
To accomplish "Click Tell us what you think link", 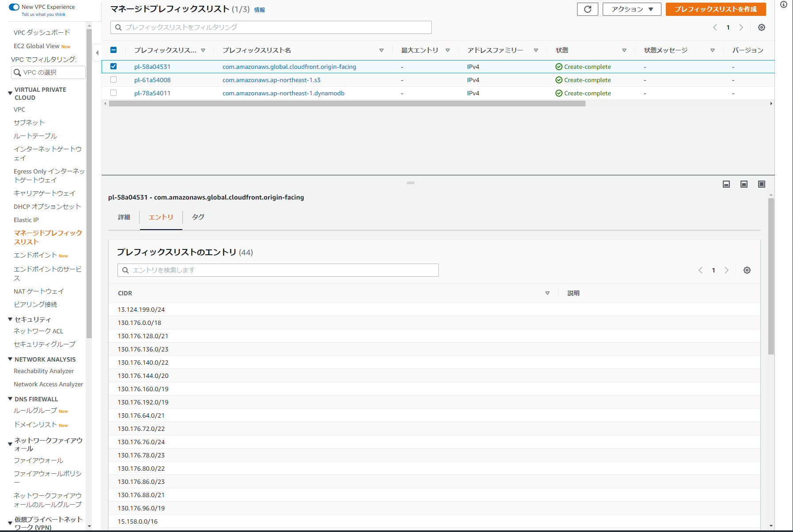I will pyautogui.click(x=43, y=15).
